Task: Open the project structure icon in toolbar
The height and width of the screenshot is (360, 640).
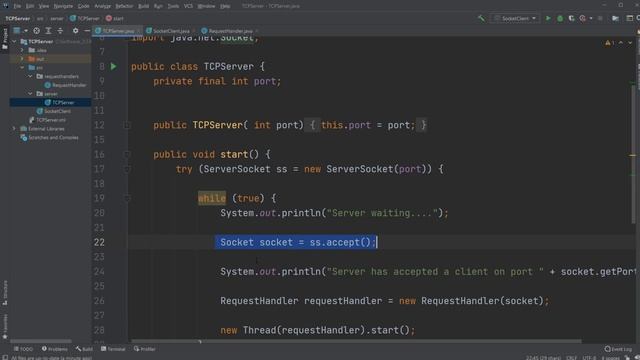Action: coord(615,18)
